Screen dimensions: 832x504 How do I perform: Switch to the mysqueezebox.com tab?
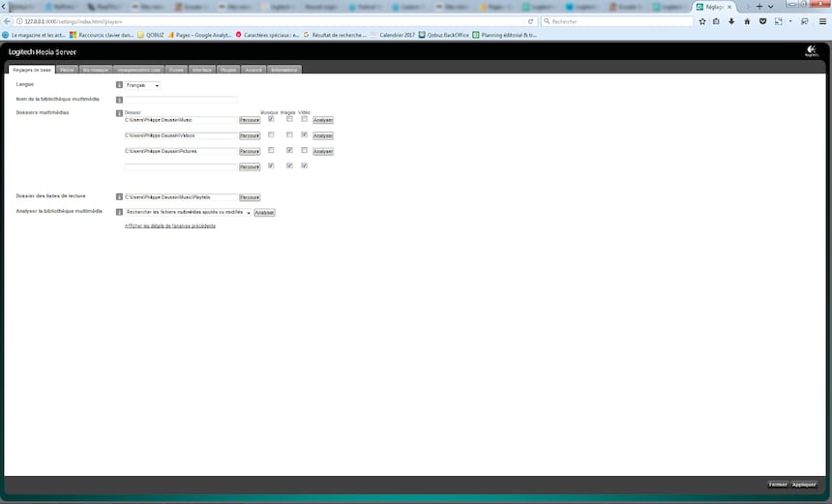click(x=139, y=70)
